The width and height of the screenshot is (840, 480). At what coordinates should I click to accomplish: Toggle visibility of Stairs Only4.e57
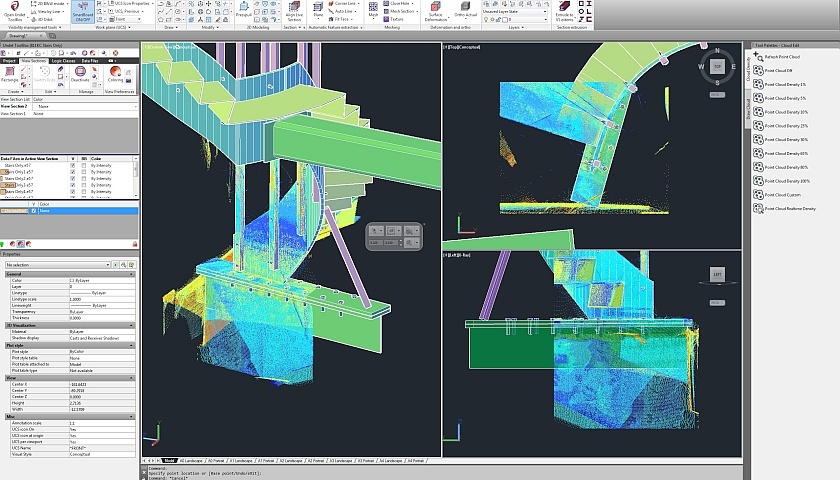73,191
